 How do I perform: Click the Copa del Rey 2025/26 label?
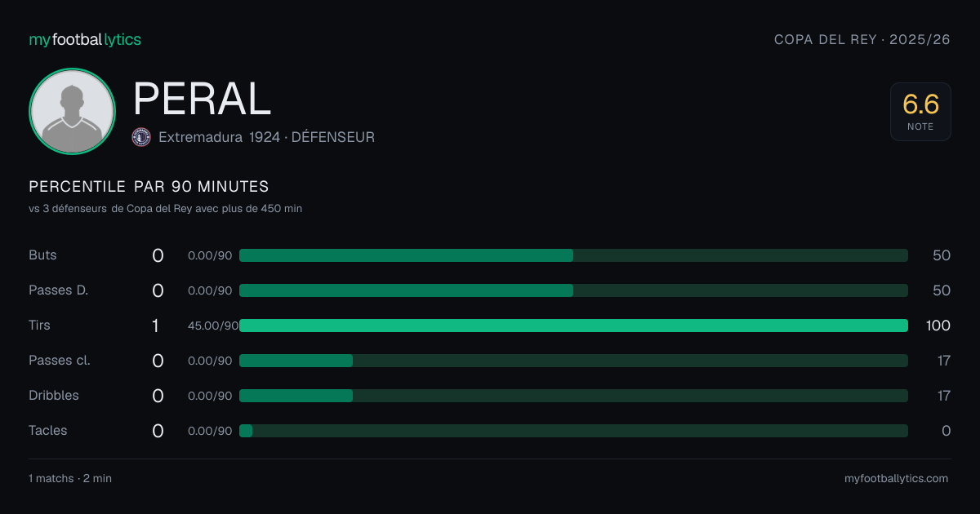862,39
